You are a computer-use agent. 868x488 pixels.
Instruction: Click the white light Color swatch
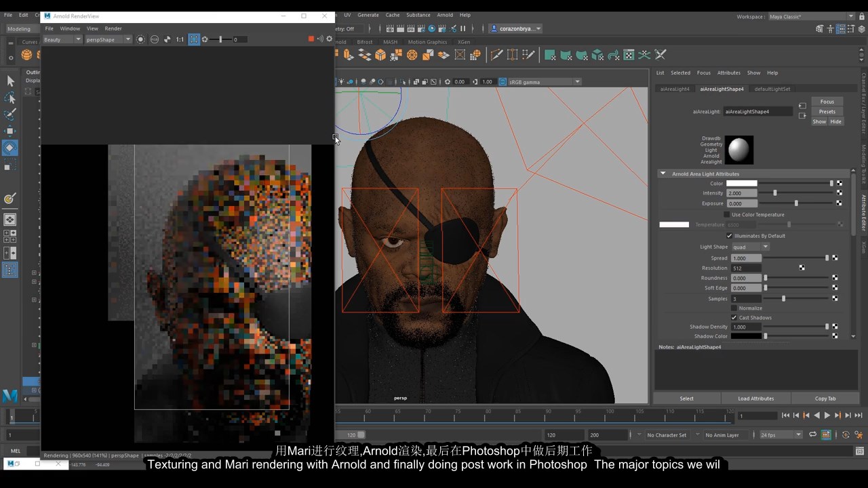pyautogui.click(x=742, y=183)
